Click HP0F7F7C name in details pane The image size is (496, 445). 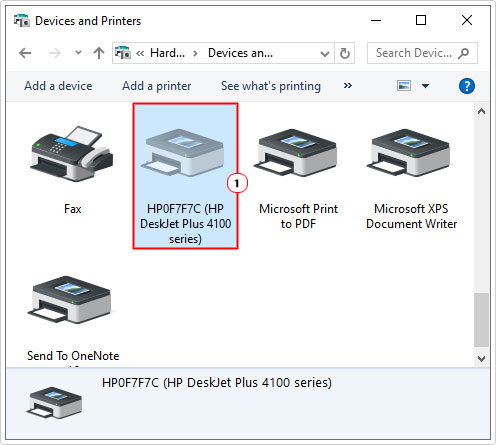click(217, 383)
